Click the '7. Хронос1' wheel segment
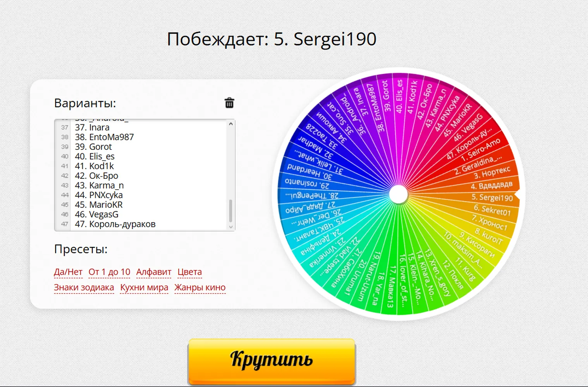Image resolution: width=588 pixels, height=387 pixels. pos(489,223)
